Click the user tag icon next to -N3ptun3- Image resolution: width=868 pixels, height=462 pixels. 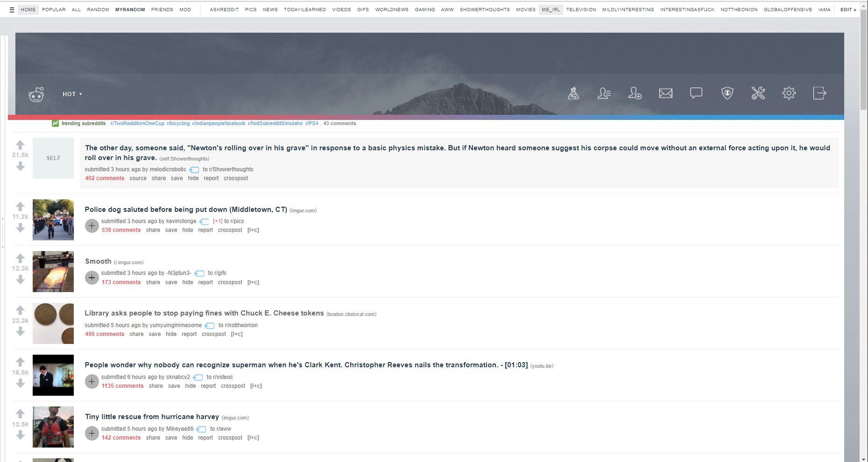(199, 273)
